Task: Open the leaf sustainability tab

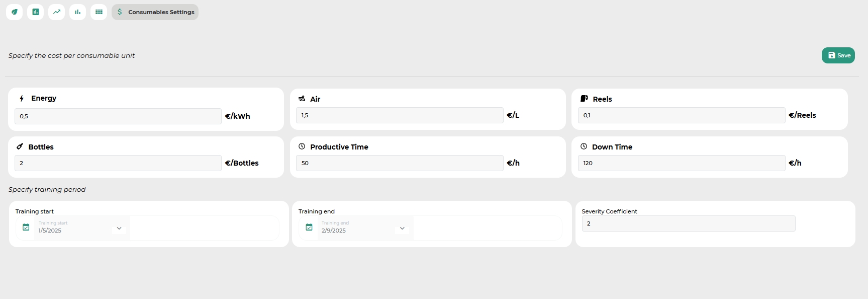Action: (x=15, y=12)
